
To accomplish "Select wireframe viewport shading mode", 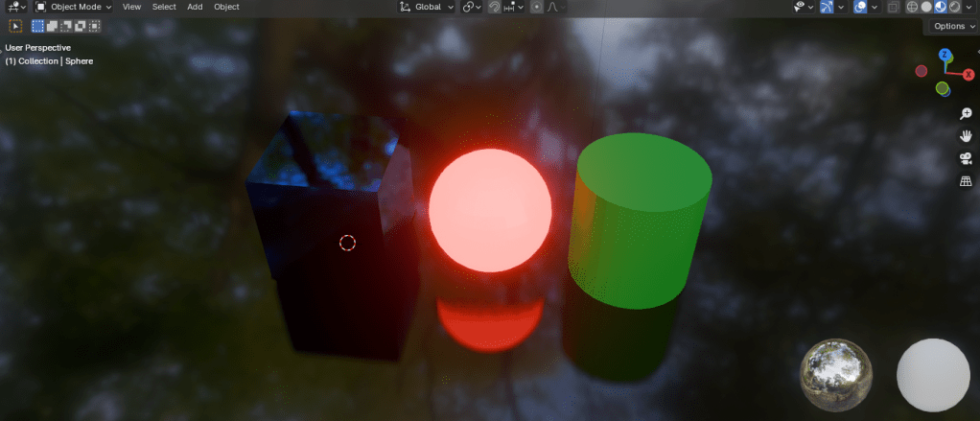I will pyautogui.click(x=912, y=7).
